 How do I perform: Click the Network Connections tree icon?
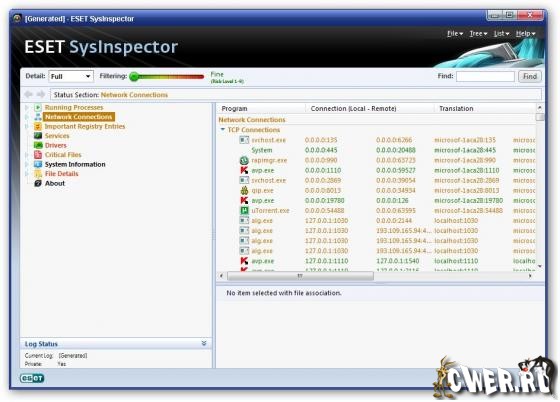coord(38,117)
